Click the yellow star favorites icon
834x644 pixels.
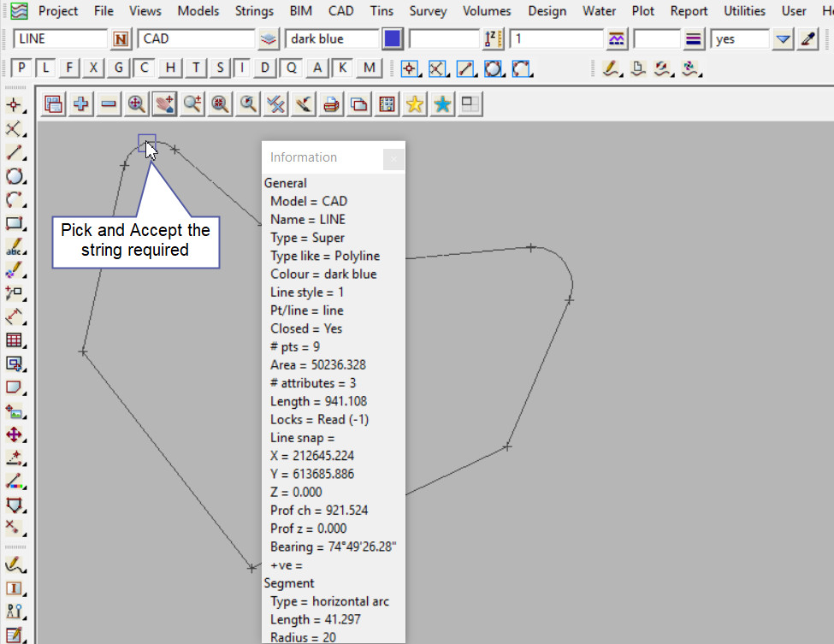(x=415, y=104)
